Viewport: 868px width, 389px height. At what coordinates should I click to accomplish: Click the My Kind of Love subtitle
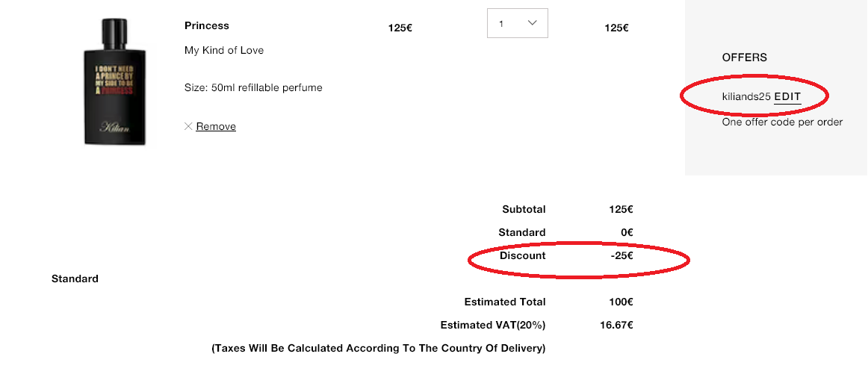pyautogui.click(x=224, y=50)
